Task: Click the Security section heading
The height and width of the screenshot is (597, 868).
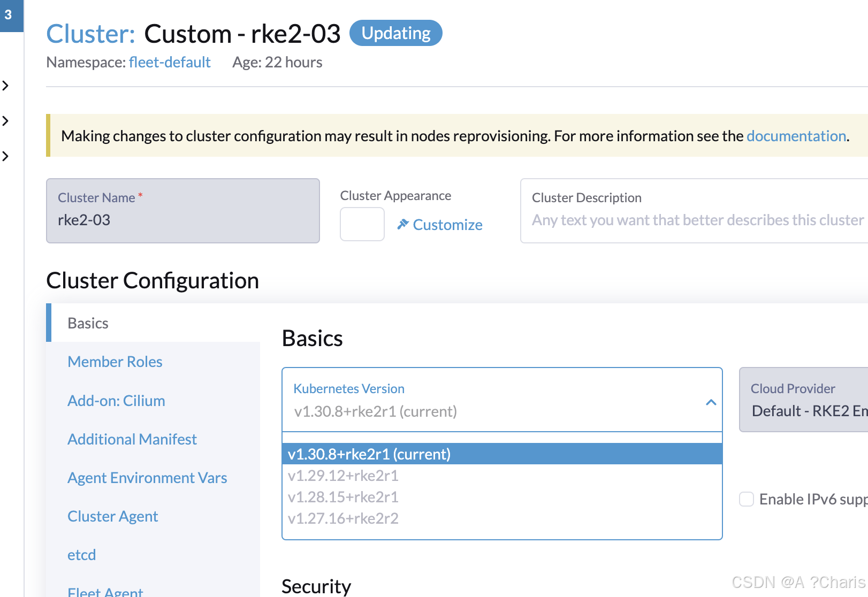Action: (x=316, y=586)
